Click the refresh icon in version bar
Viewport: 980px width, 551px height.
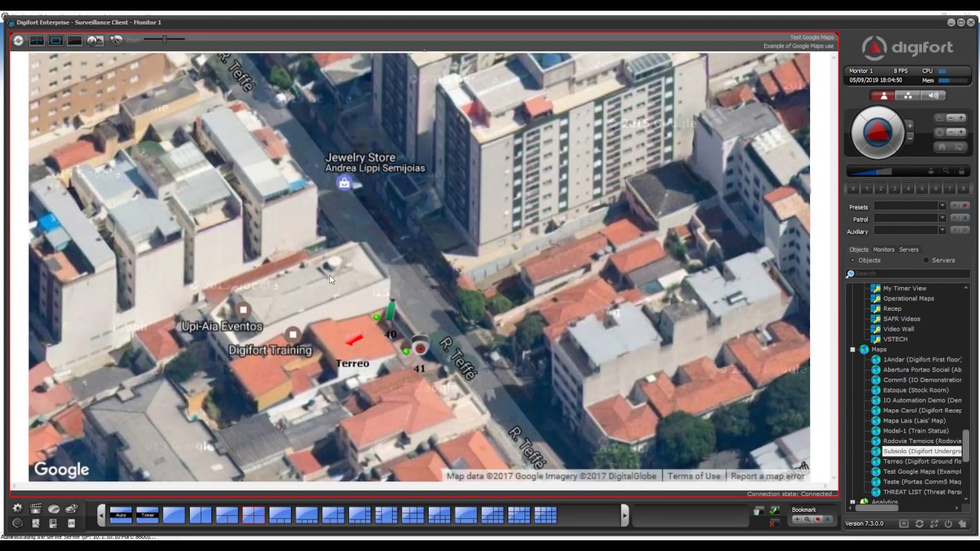[919, 524]
